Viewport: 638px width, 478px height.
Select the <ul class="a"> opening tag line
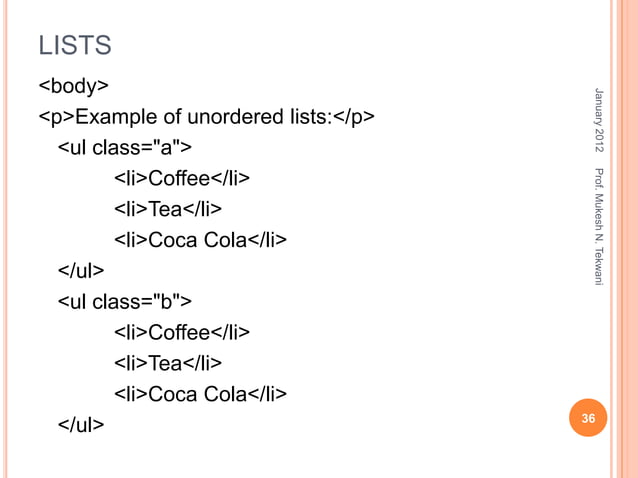click(124, 149)
